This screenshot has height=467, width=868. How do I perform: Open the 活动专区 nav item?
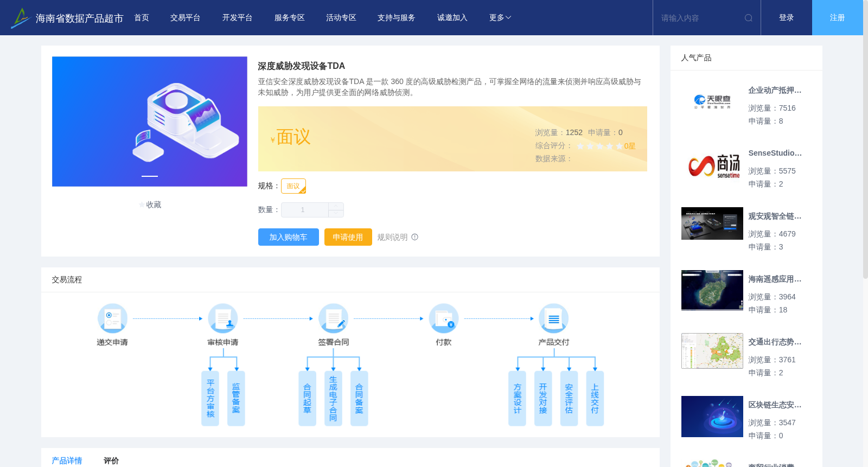341,18
